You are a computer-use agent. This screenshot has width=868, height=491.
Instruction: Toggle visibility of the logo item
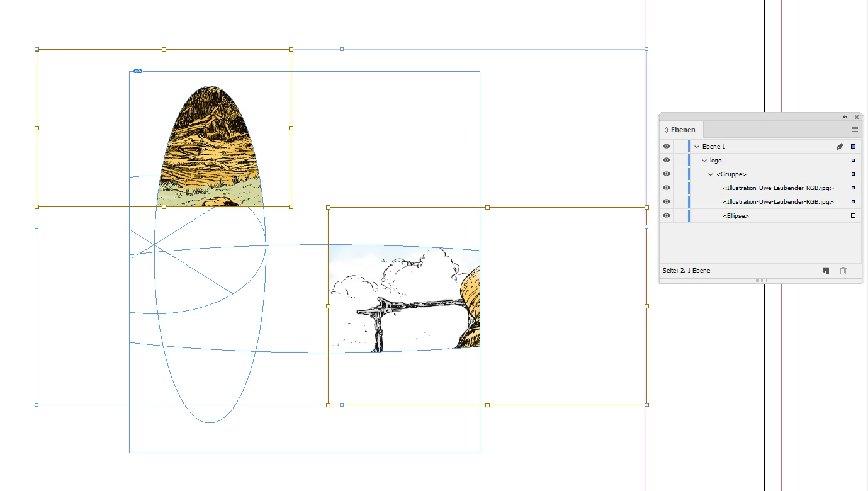click(667, 161)
